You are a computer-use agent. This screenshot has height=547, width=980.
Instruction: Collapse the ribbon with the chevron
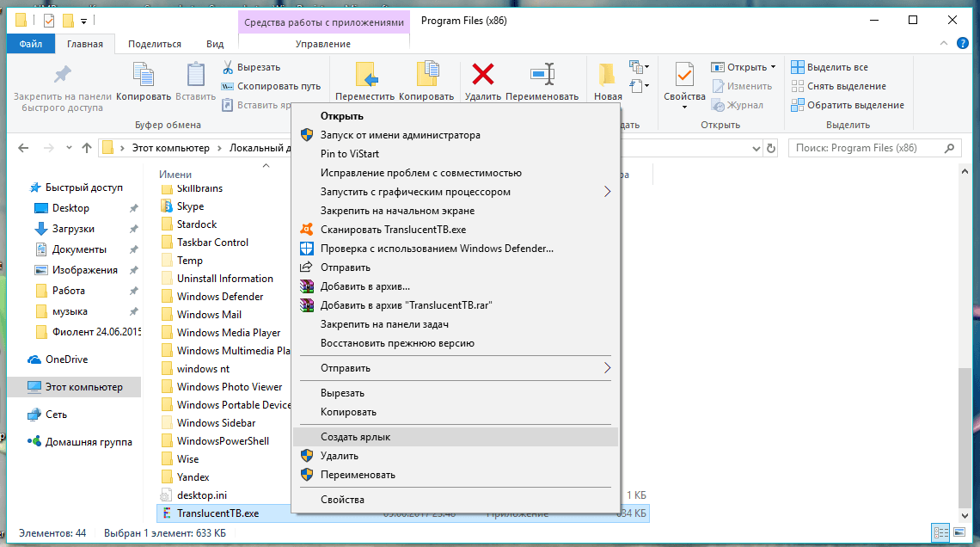(944, 43)
